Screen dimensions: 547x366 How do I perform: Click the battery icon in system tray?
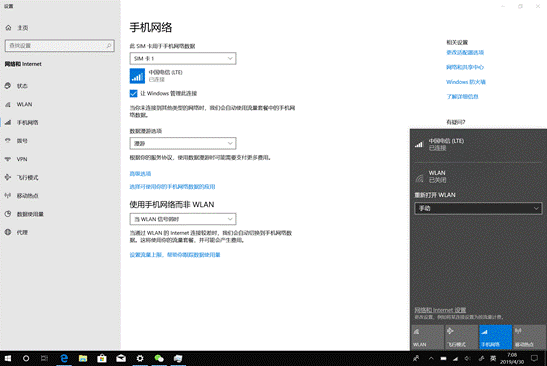click(x=443, y=358)
